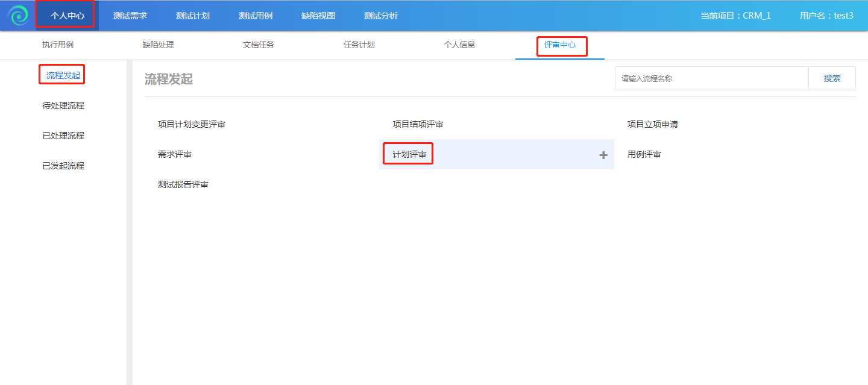
Task: Open the 个人中心 top menu
Action: pyautogui.click(x=67, y=16)
